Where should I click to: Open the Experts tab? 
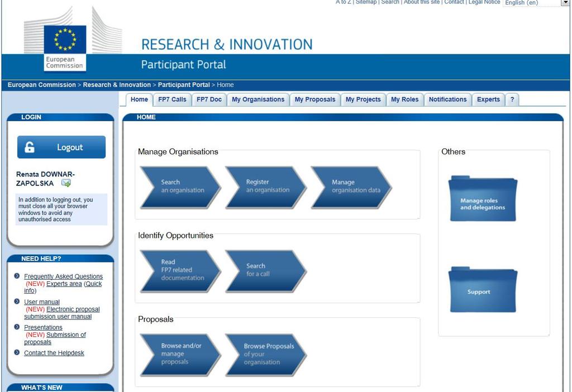pos(488,99)
